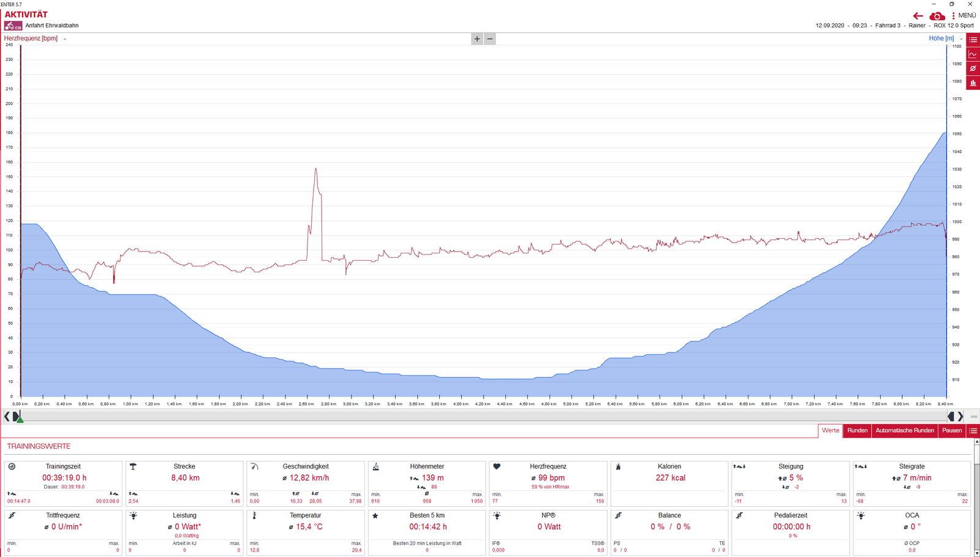Click the e-bike sport type icon

13,26
